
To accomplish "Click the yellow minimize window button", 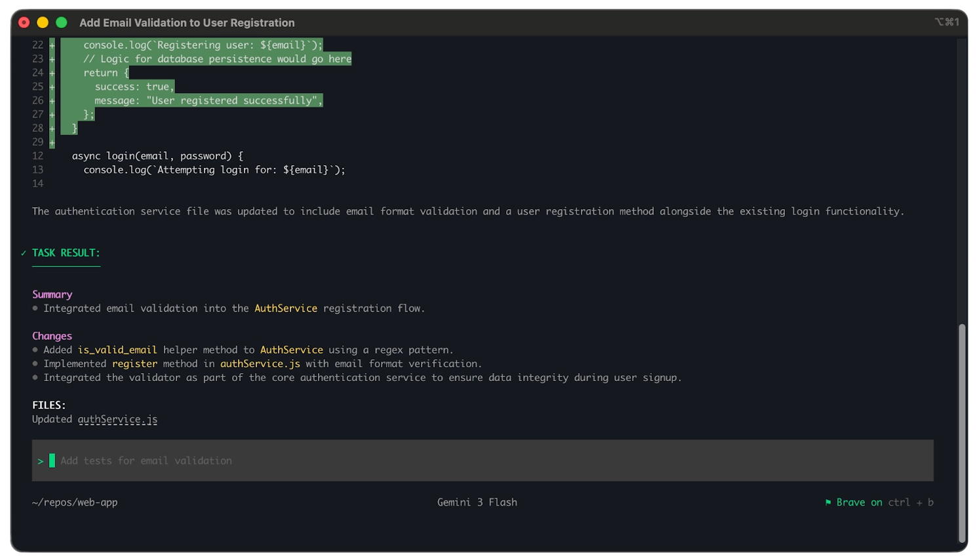I will click(43, 22).
